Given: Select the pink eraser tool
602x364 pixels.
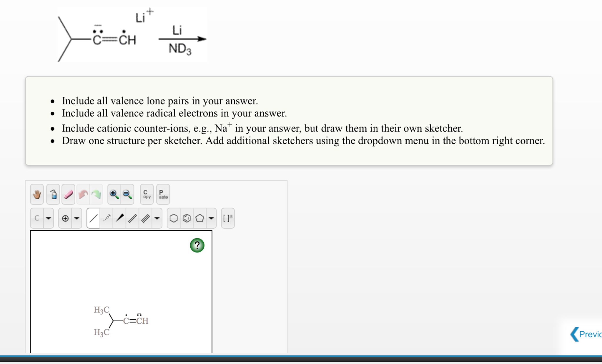Looking at the screenshot, I should 68,194.
